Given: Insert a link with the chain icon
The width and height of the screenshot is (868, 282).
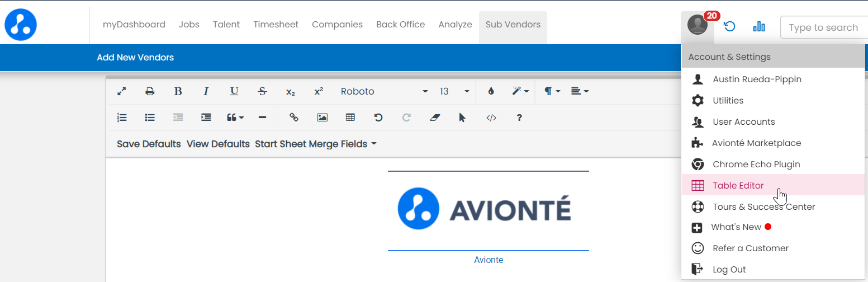Looking at the screenshot, I should 293,117.
